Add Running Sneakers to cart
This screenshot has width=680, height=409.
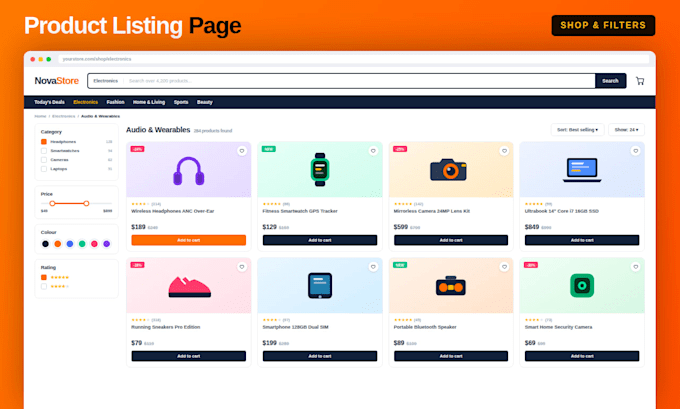point(189,356)
